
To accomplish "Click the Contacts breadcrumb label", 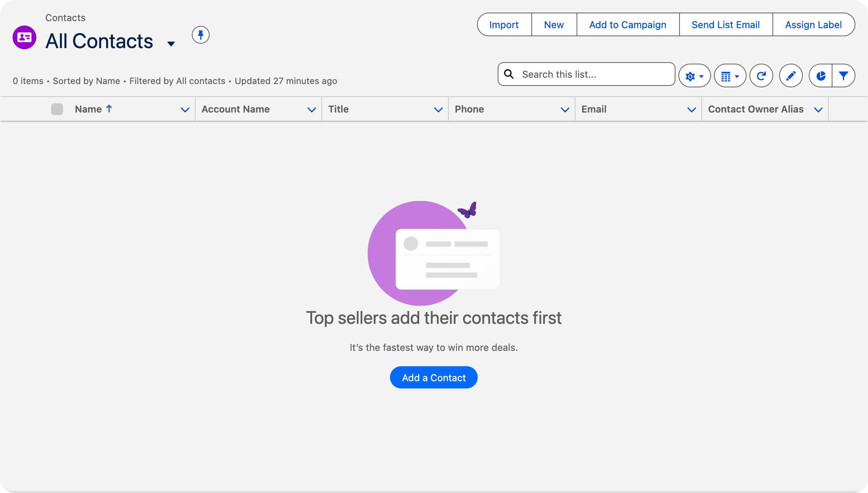I will (65, 18).
